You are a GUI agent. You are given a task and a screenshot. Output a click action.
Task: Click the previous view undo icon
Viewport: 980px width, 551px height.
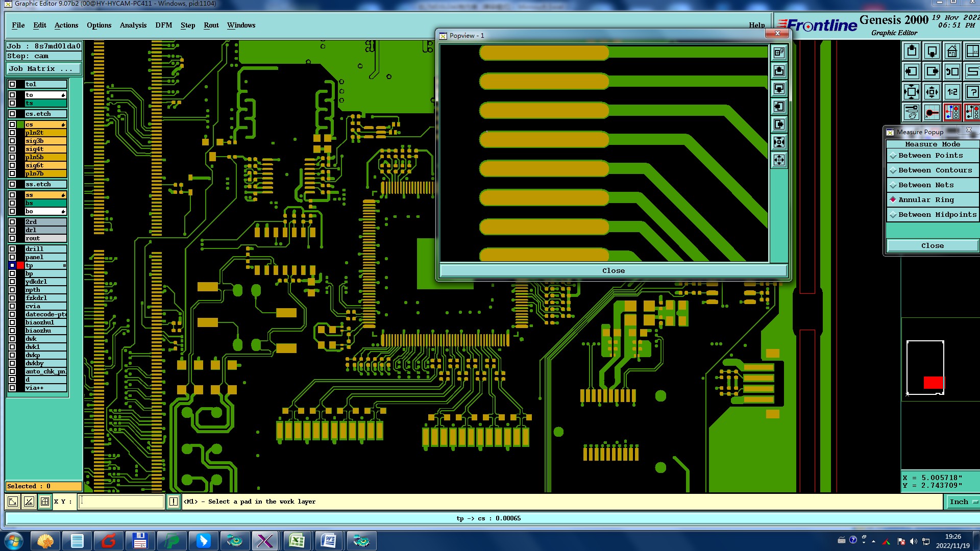click(x=952, y=72)
